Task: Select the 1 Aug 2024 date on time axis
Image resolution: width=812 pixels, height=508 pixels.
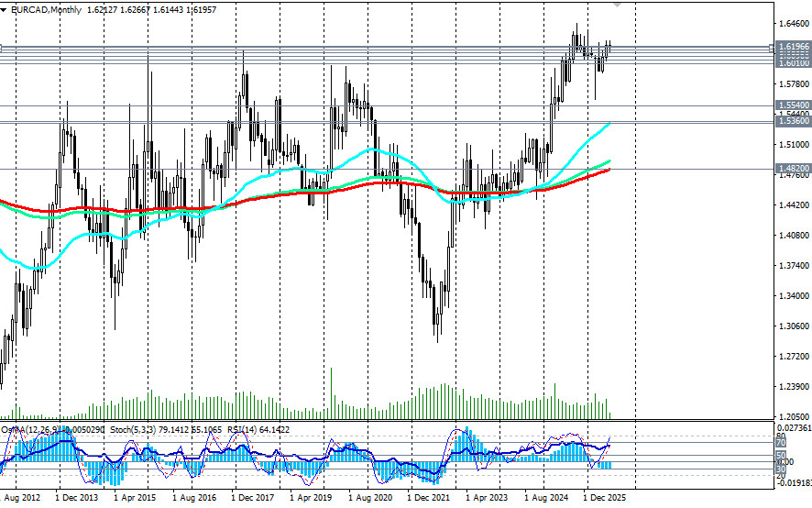Action: 546,498
